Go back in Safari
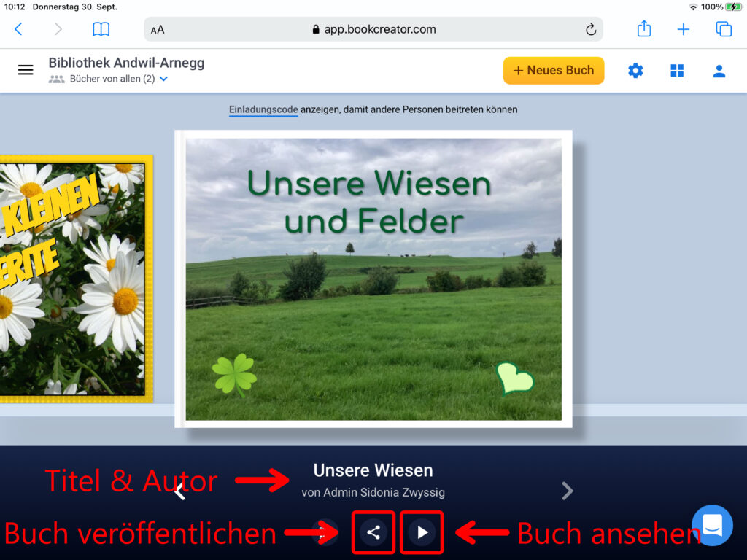The width and height of the screenshot is (747, 560). click(19, 29)
